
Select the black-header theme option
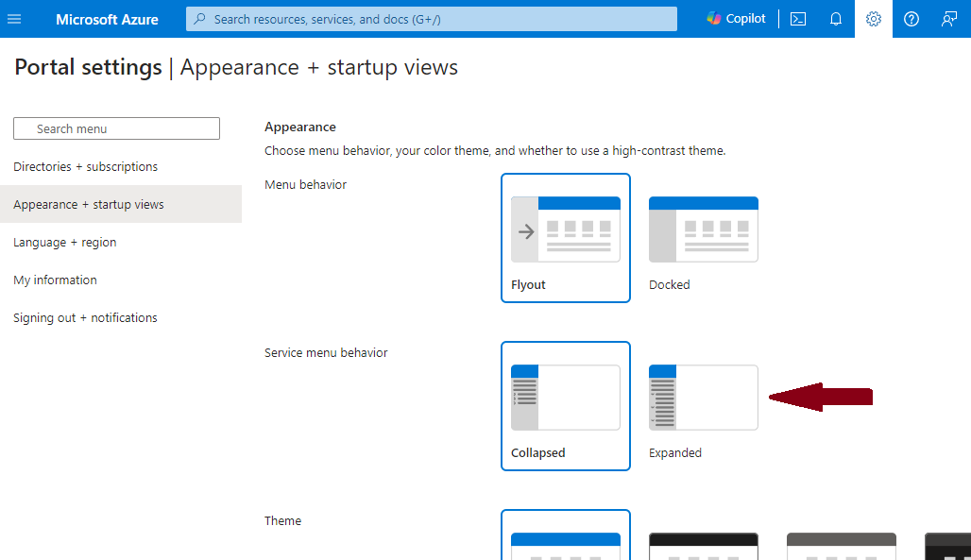coord(703,546)
